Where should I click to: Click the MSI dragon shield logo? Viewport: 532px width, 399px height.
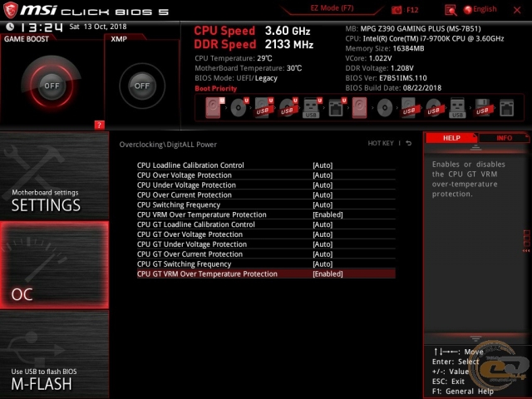point(10,10)
